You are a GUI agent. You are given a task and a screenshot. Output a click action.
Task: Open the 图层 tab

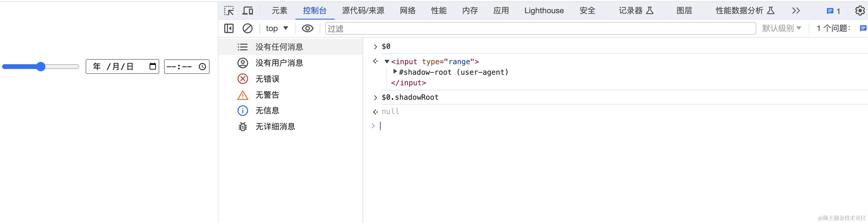tap(684, 11)
